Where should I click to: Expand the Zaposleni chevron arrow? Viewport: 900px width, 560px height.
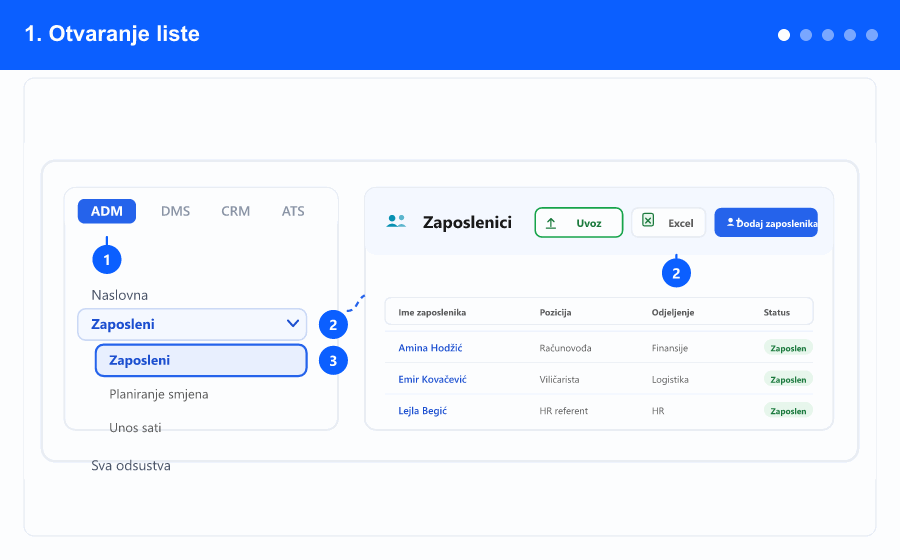click(293, 324)
